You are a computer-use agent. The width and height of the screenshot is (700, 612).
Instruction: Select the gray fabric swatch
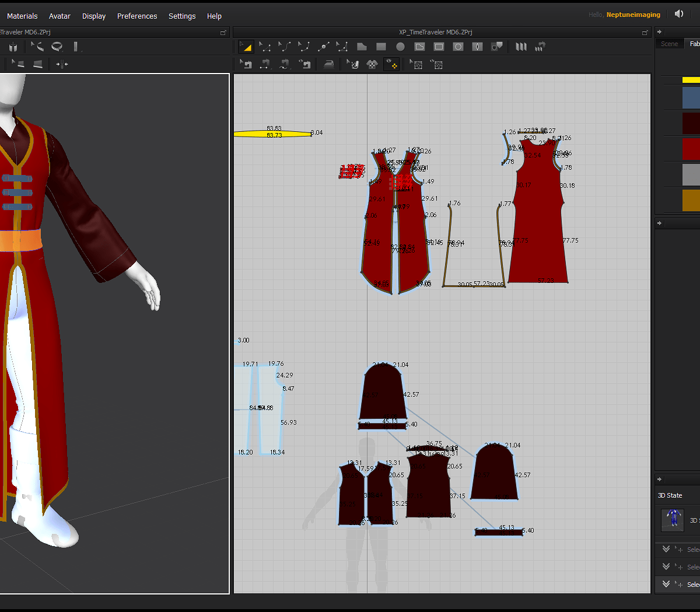691,174
